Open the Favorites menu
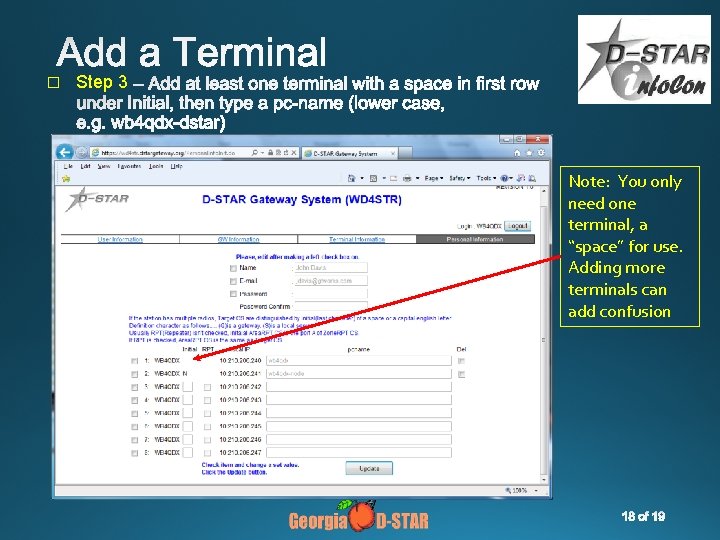The image size is (720, 540). pyautogui.click(x=129, y=166)
